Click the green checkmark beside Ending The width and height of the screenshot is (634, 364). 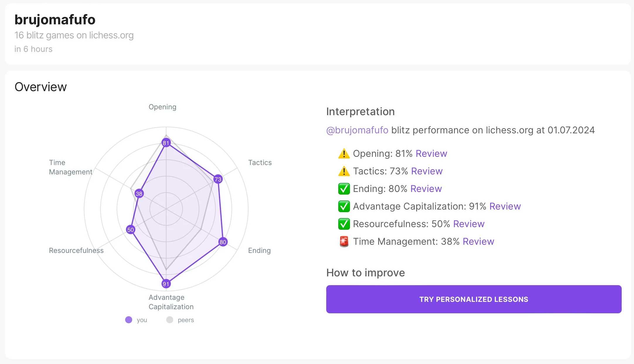click(344, 189)
